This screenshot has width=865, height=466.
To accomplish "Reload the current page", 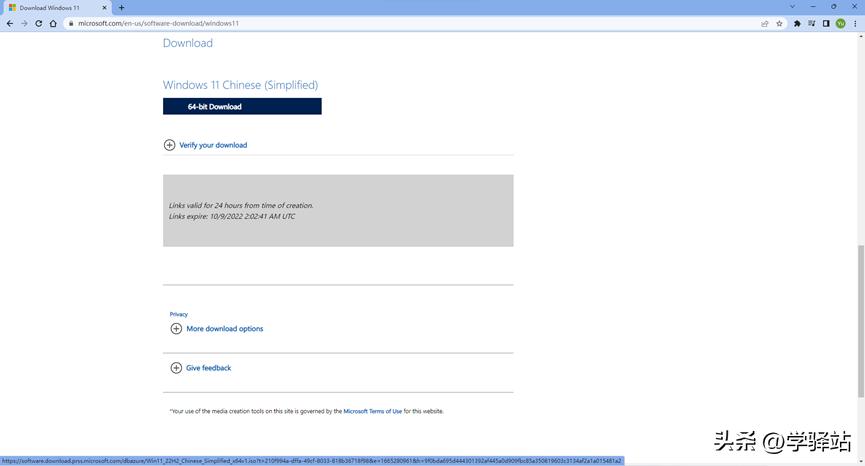I will point(39,24).
